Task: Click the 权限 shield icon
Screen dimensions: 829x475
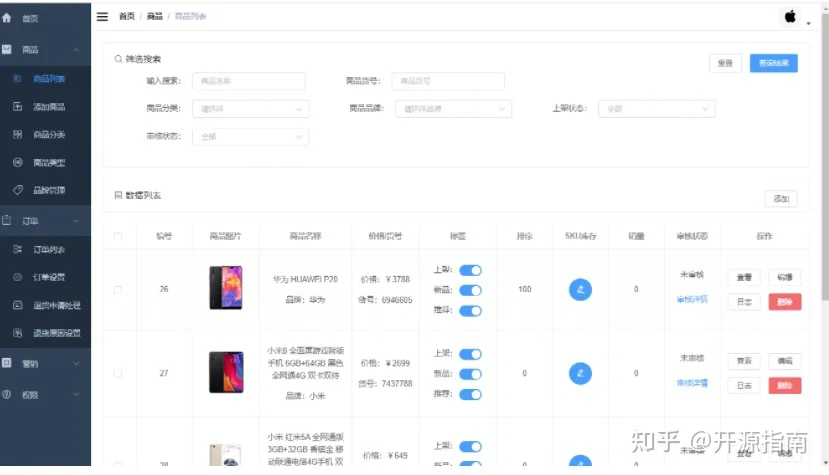Action: pos(6,395)
